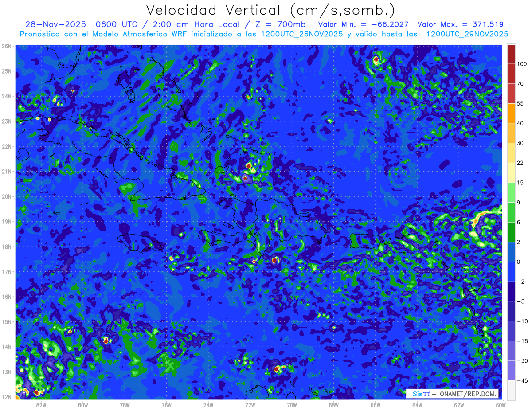Click the colorbar label 40
This screenshot has height=411, width=532.
521,123
